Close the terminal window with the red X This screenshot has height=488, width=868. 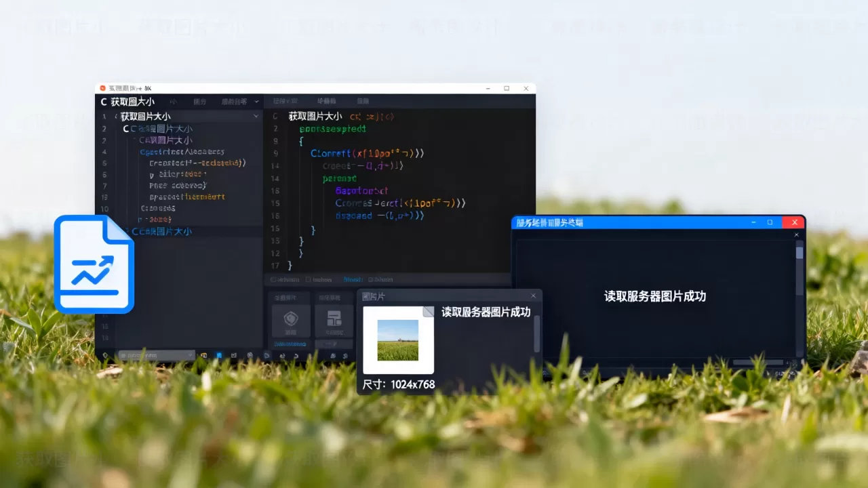point(793,222)
